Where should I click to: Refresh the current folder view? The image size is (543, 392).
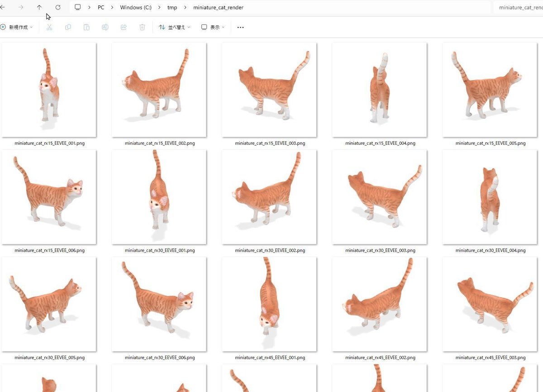(x=58, y=7)
